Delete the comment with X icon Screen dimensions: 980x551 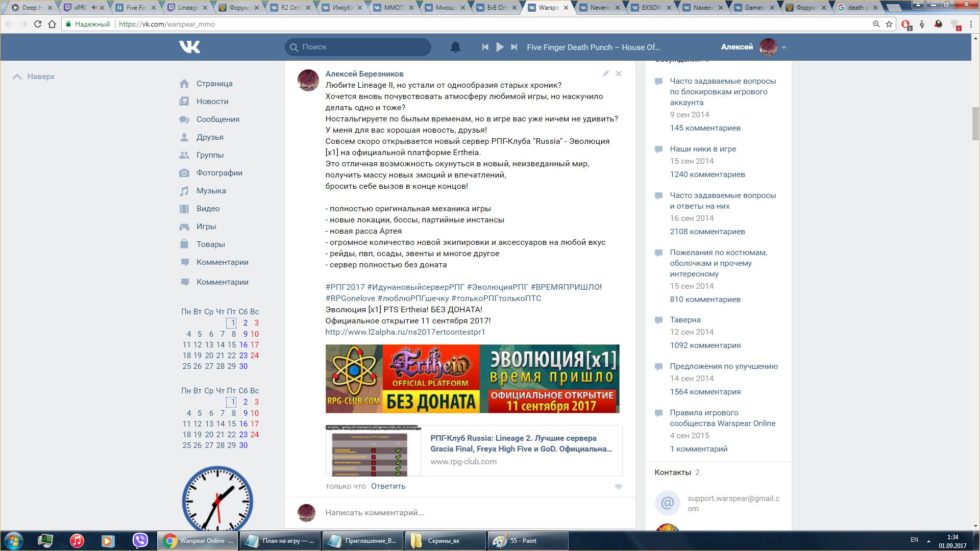(x=619, y=73)
